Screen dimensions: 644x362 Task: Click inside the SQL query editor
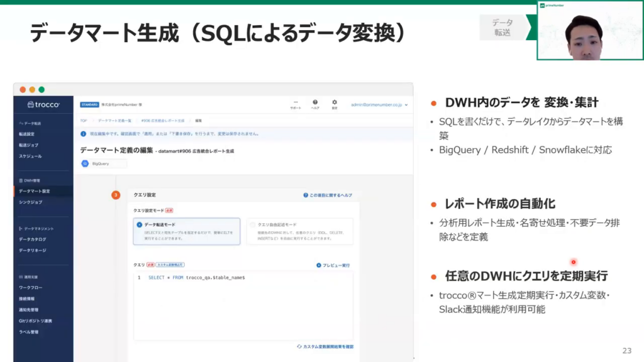coord(245,302)
